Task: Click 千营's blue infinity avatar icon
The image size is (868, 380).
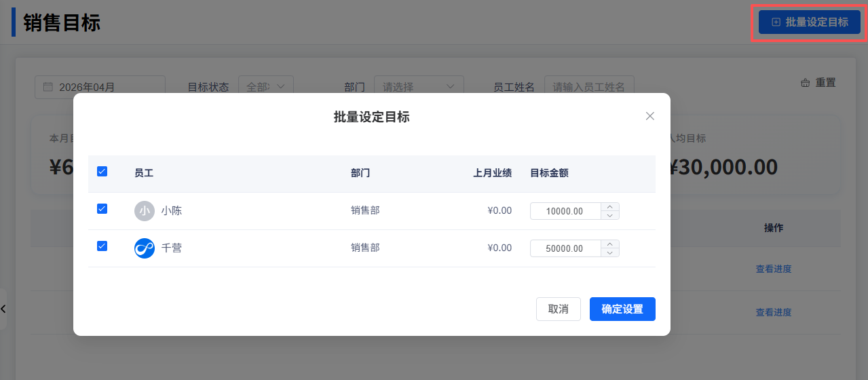Action: (x=145, y=248)
